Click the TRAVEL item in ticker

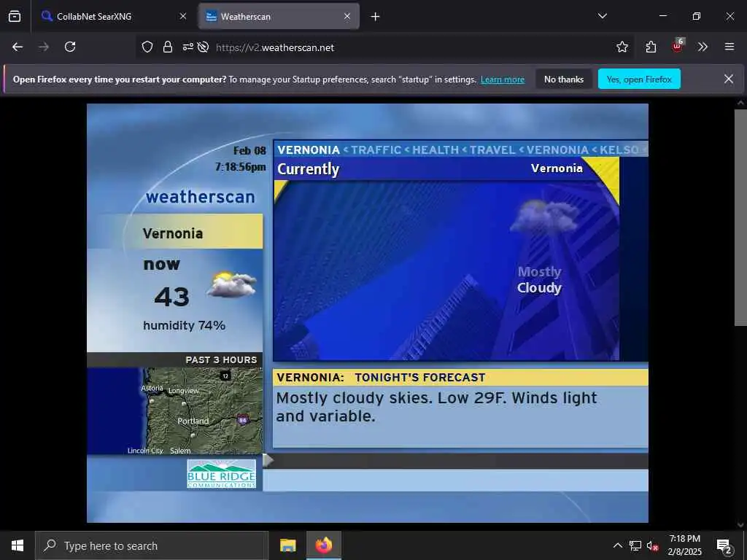click(492, 150)
